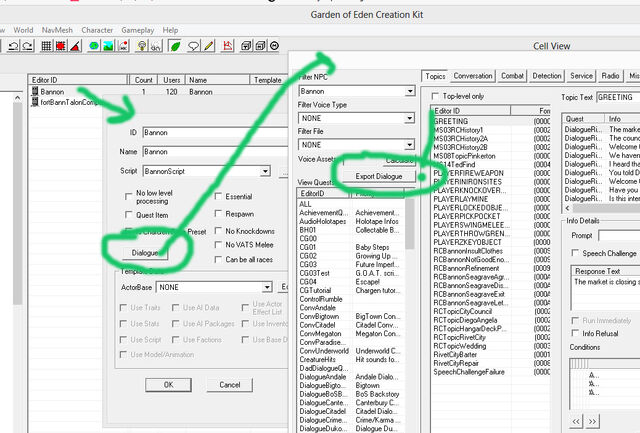Toggle the lightbulb lighting icon
640x433 pixels.
(x=142, y=46)
